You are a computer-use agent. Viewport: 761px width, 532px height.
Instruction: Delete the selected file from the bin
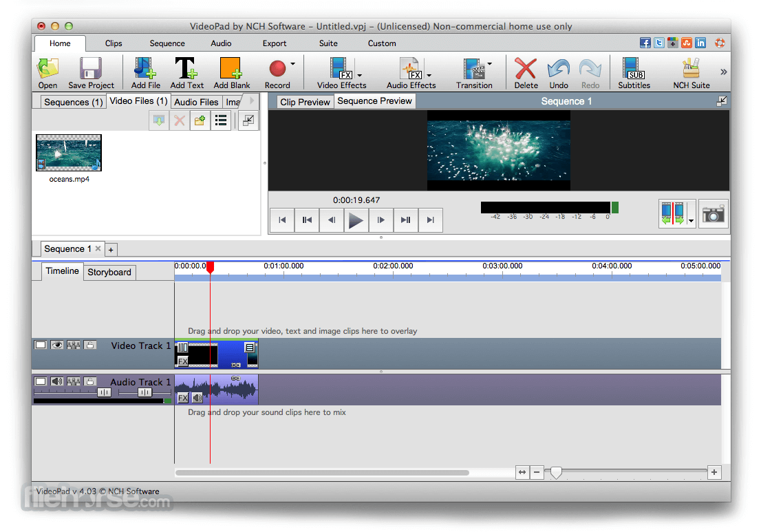(179, 120)
